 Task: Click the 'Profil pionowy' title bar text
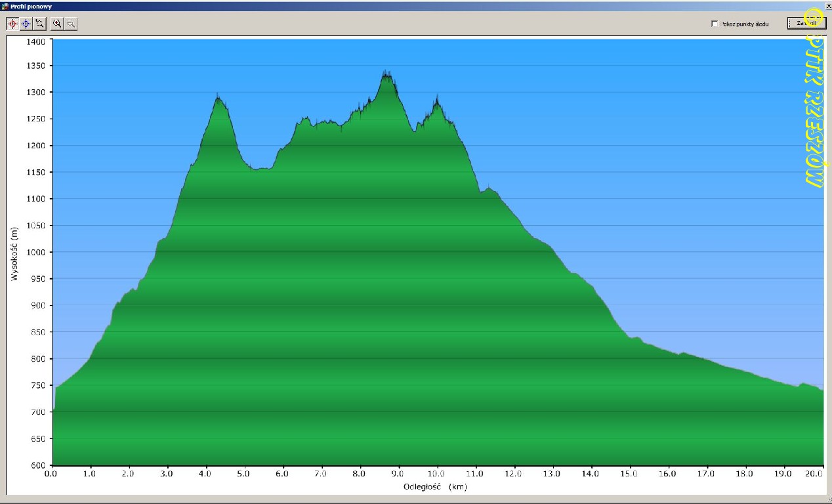[28, 5]
